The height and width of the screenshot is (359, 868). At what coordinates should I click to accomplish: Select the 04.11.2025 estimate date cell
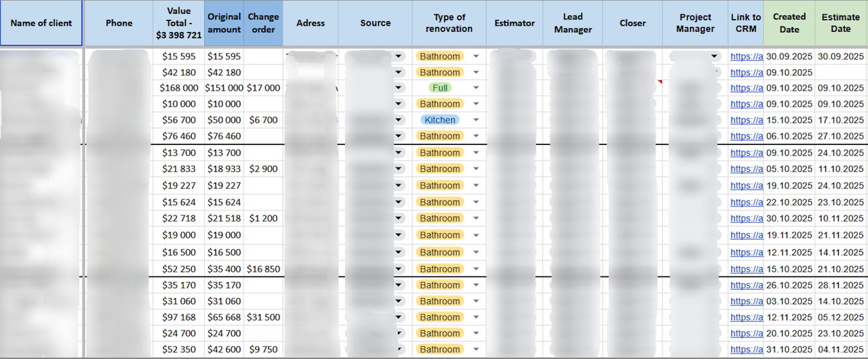[841, 350]
